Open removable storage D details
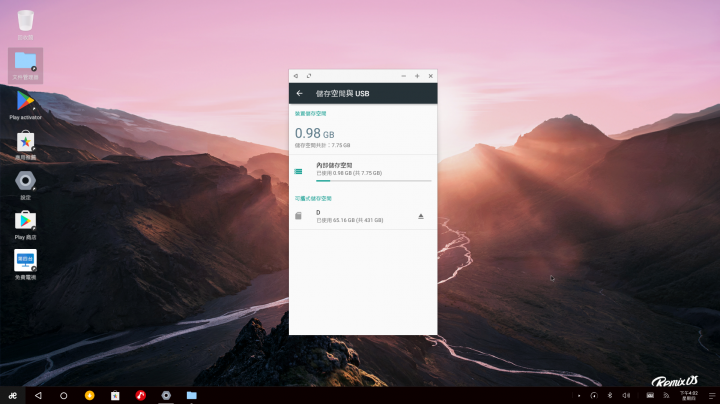The image size is (720, 404). (x=350, y=216)
